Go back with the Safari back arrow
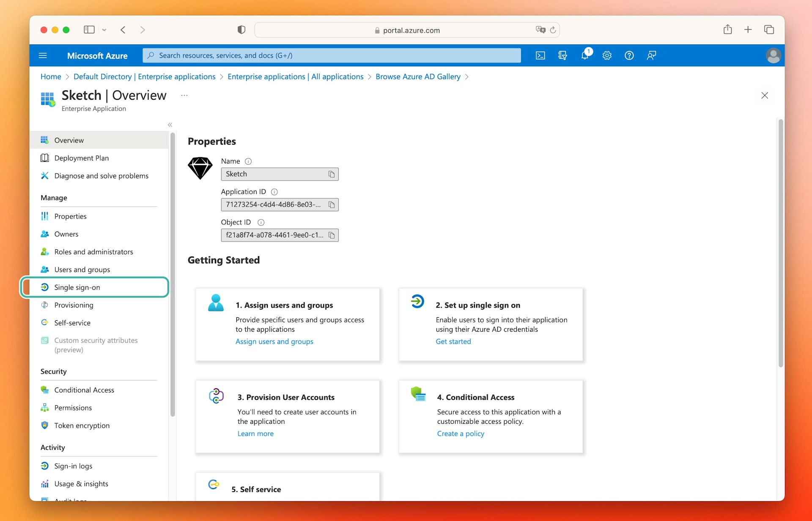 [x=123, y=30]
